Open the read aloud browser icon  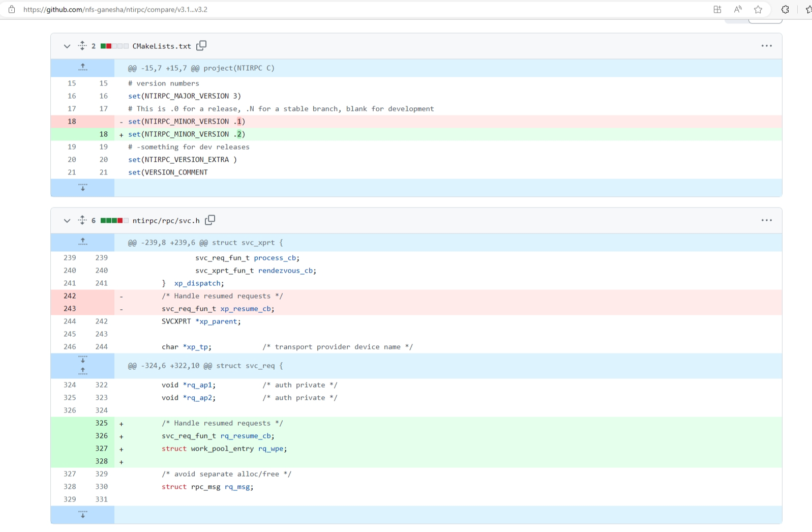click(x=738, y=10)
